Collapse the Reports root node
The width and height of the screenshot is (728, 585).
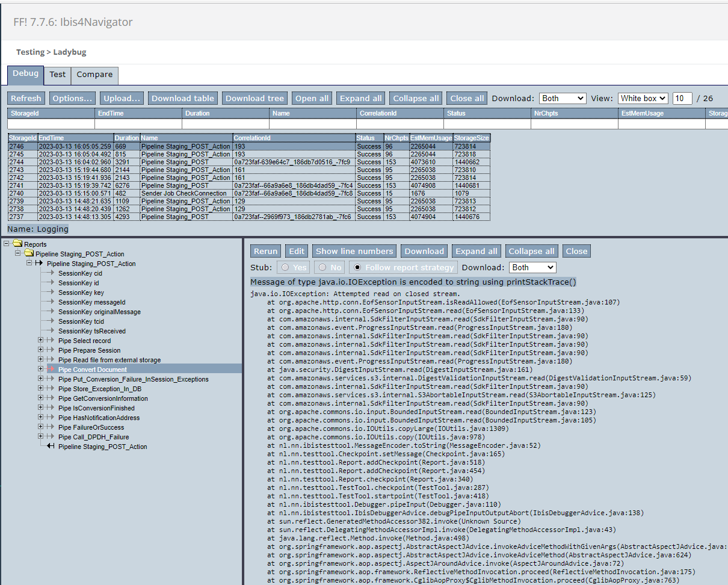point(7,244)
